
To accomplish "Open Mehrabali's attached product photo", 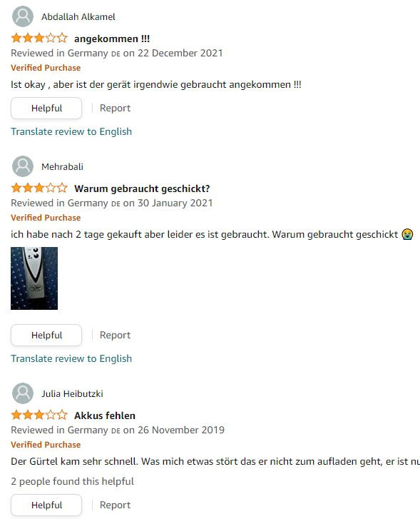I will click(34, 278).
